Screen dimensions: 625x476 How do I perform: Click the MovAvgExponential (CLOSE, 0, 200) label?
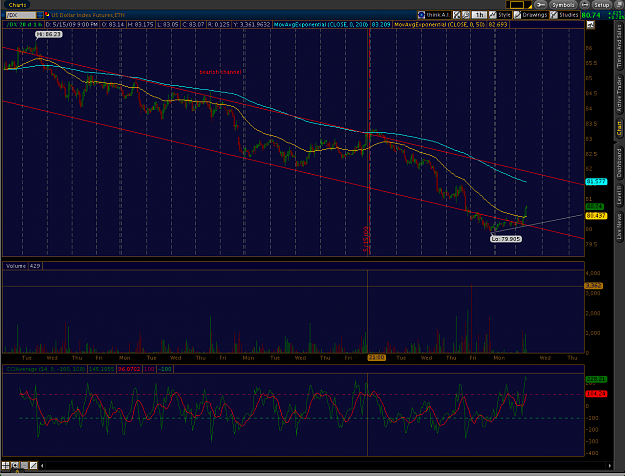click(x=321, y=25)
